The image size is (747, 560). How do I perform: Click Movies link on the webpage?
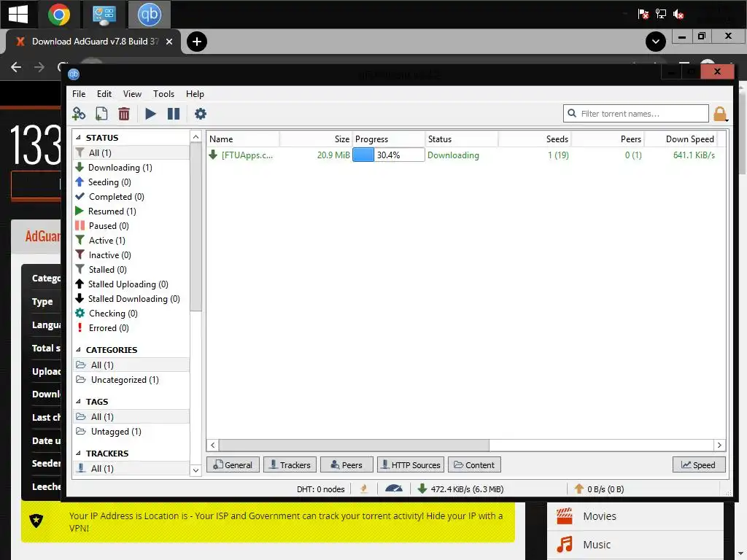pyautogui.click(x=600, y=516)
